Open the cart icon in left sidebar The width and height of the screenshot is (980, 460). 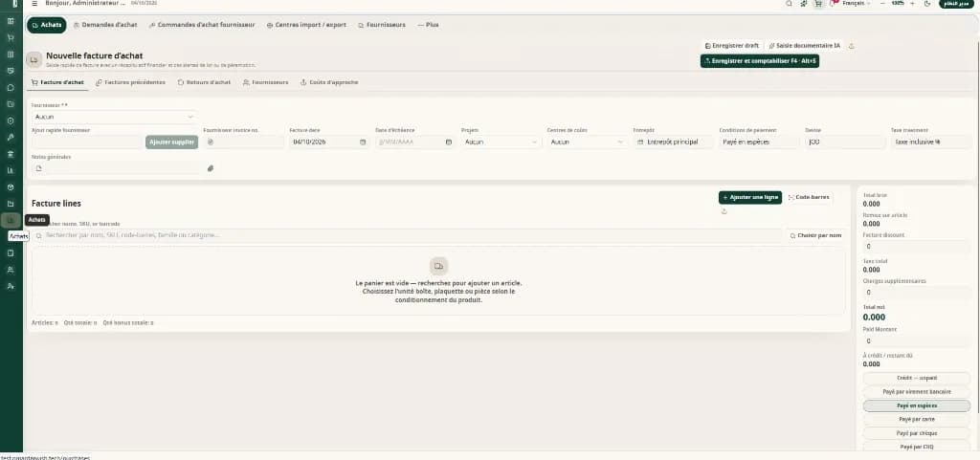coord(11,37)
